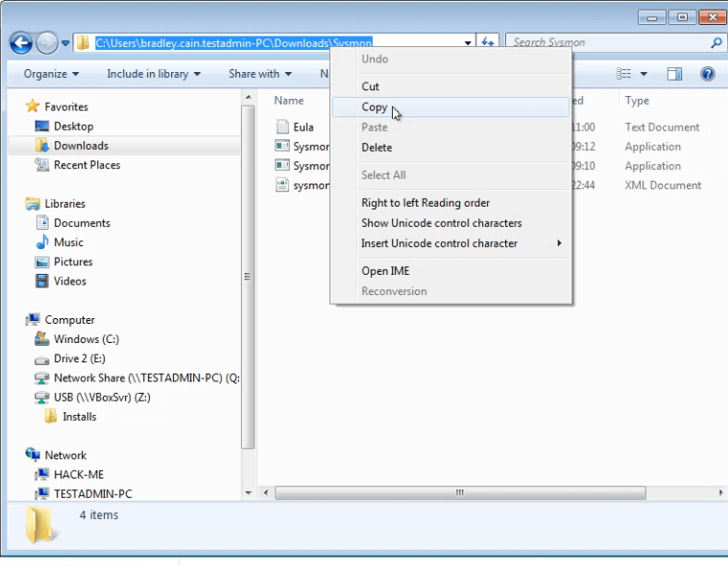Click the change view icon in toolbar
The width and height of the screenshot is (728, 566).
(624, 74)
